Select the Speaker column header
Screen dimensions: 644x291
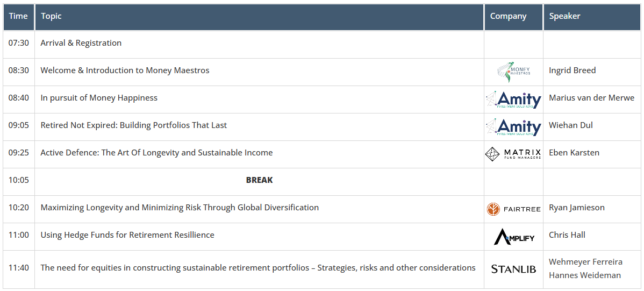point(592,17)
